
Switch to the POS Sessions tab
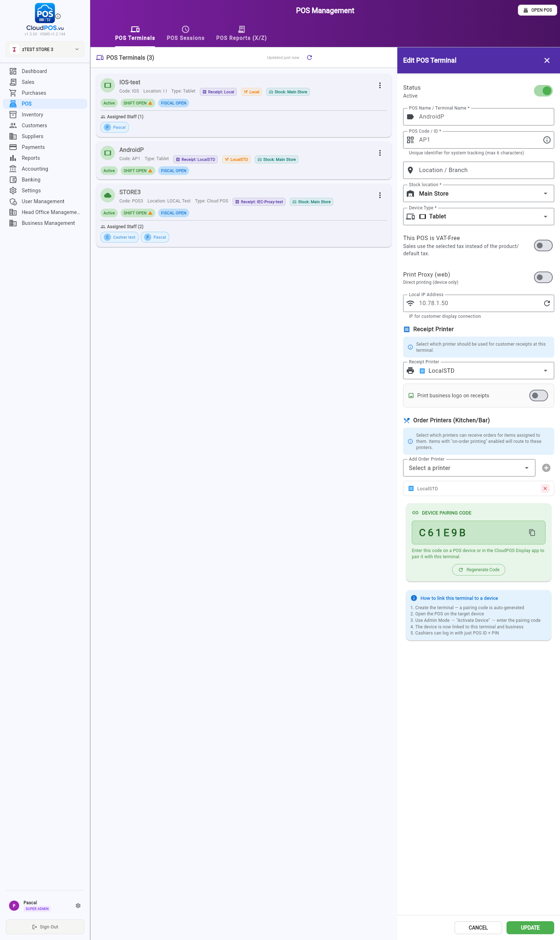tap(185, 34)
